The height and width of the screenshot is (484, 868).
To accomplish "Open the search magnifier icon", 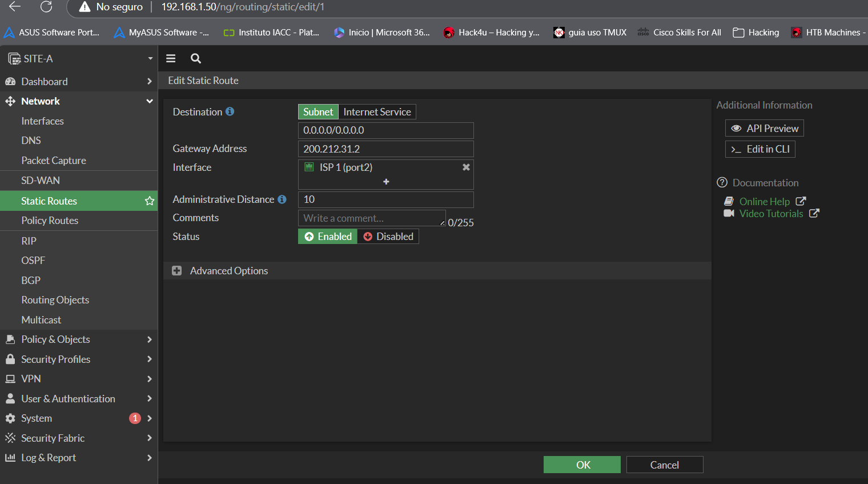I will coord(196,58).
